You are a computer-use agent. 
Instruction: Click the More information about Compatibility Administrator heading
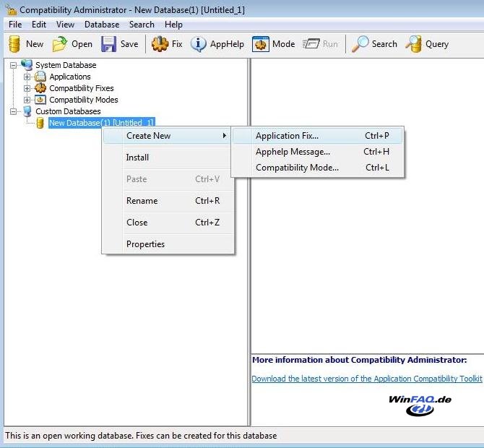(359, 360)
